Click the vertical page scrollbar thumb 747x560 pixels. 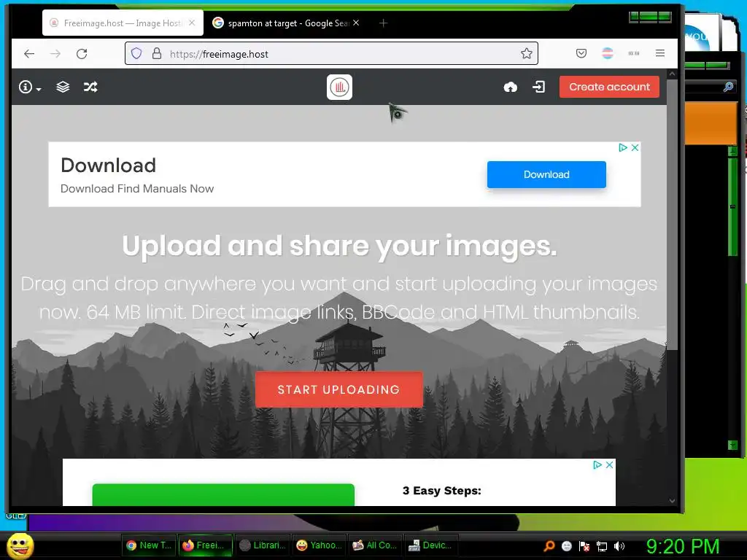pyautogui.click(x=672, y=214)
